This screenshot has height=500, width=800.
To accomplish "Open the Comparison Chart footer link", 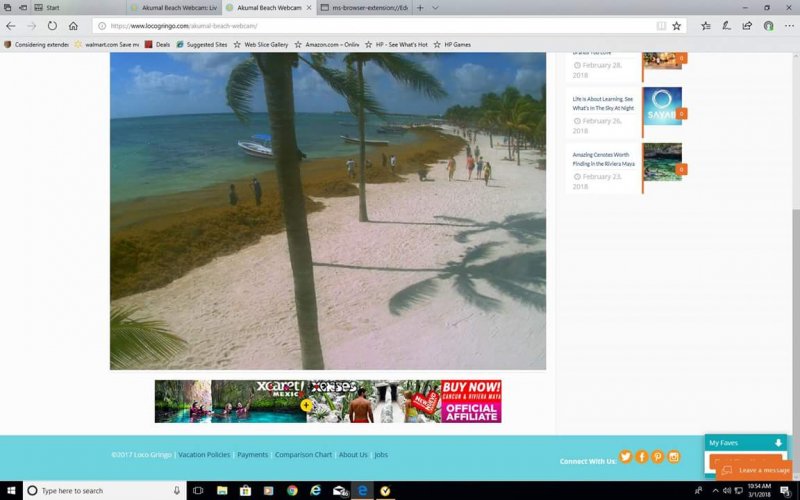I will point(303,455).
